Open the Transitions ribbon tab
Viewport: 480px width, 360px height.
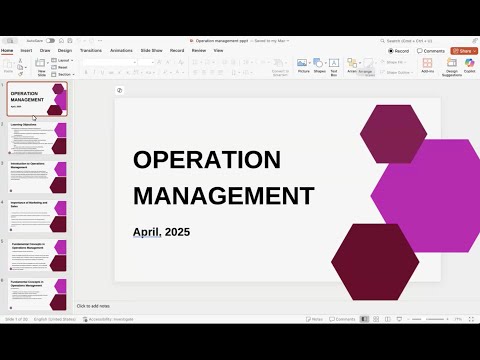[x=91, y=51]
